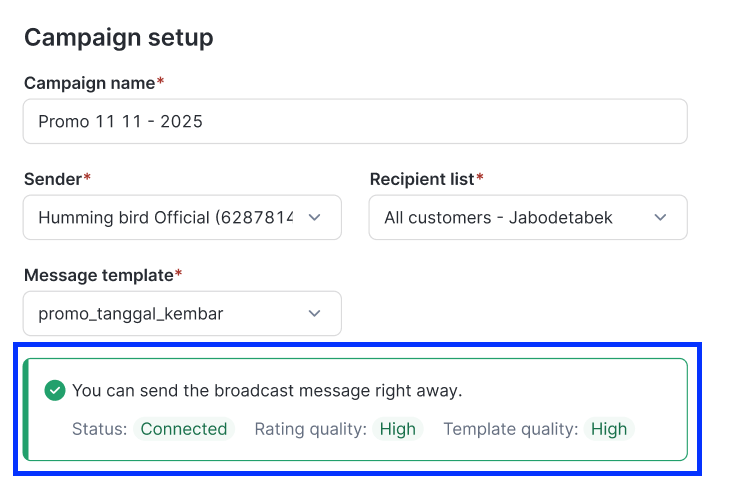
Task: Select the Humming bird Official sender value
Action: point(165,217)
